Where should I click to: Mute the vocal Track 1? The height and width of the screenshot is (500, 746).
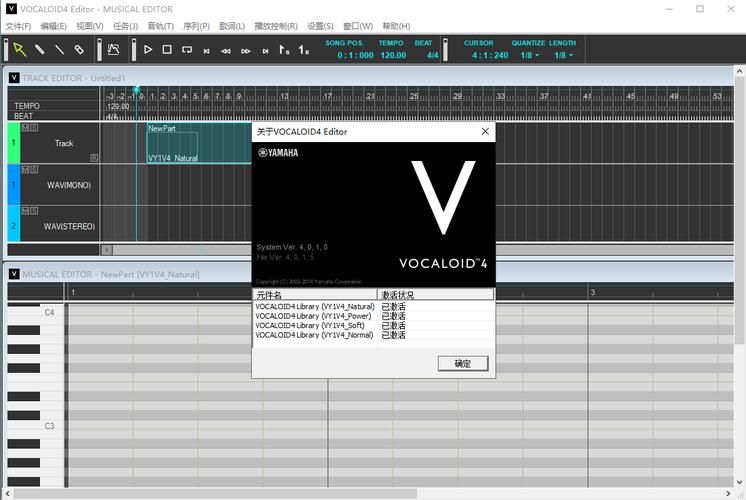click(25, 128)
